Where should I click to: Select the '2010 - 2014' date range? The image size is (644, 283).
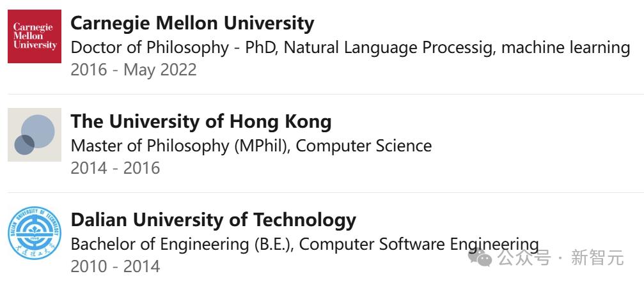click(x=115, y=266)
